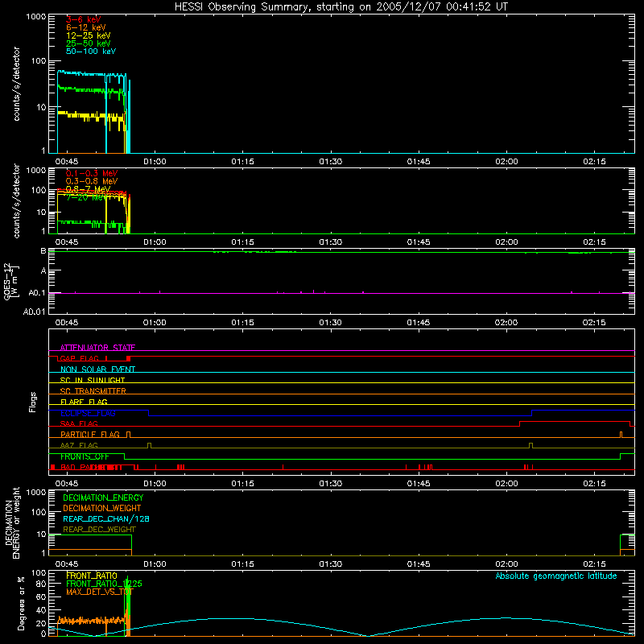The width and height of the screenshot is (644, 644).
Task: Click the REAR_DEC_WEIGHT legend label
Action: [x=99, y=530]
